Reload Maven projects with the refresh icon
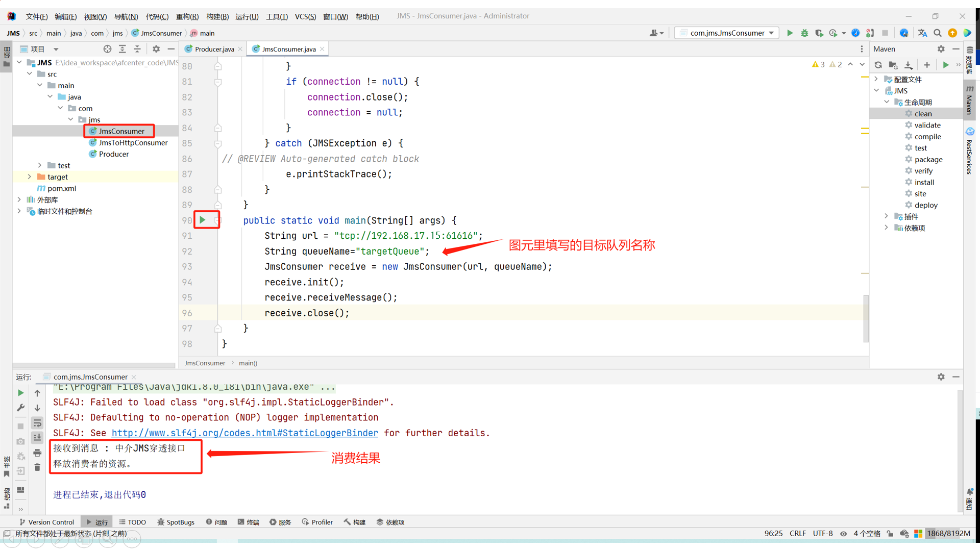Viewport: 980px width, 551px height. tap(878, 65)
